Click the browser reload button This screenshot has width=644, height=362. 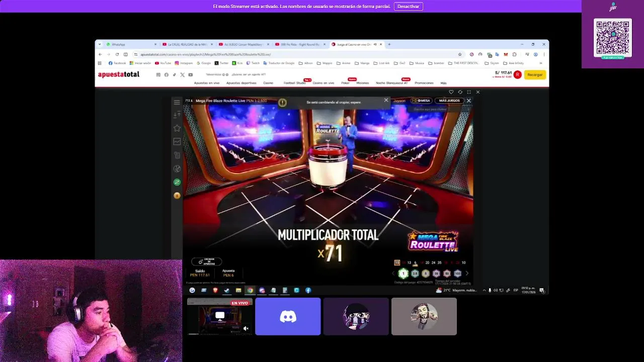[117, 54]
